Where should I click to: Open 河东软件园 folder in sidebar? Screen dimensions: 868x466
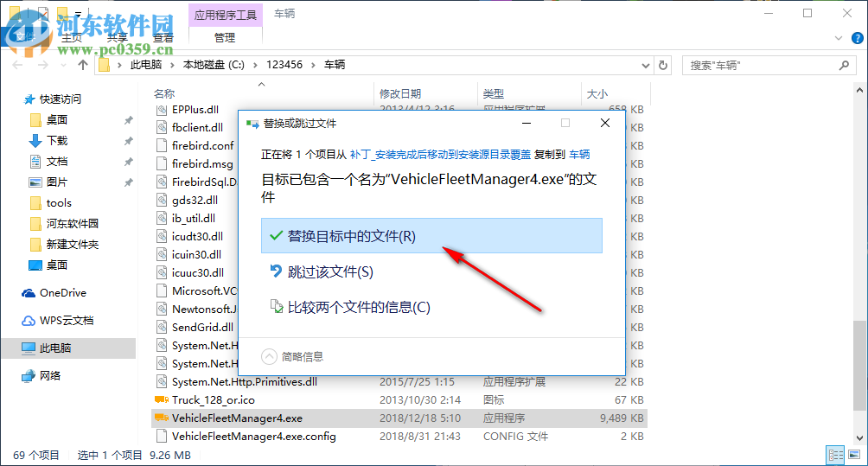click(72, 224)
